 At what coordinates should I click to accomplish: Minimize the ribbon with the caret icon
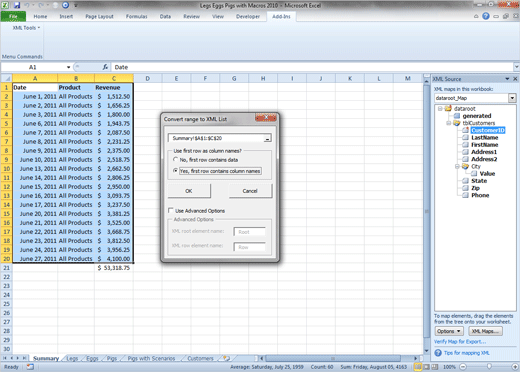[476, 16]
